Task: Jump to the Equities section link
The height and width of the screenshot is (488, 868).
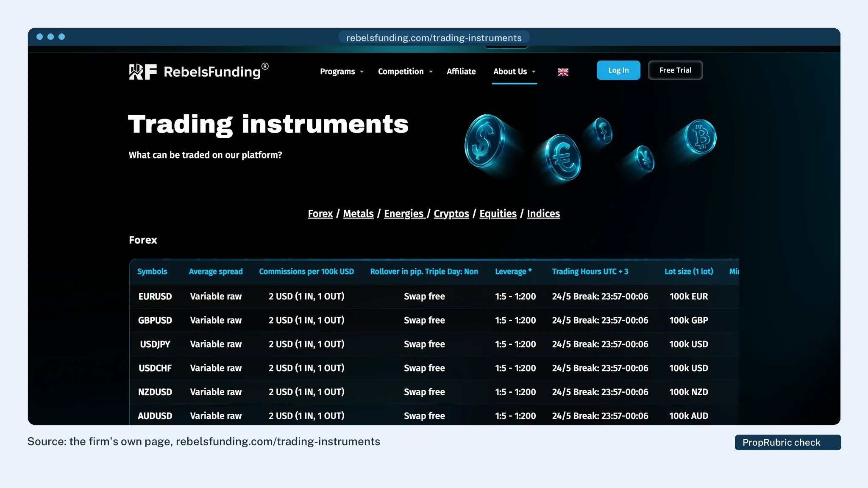Action: pyautogui.click(x=498, y=213)
